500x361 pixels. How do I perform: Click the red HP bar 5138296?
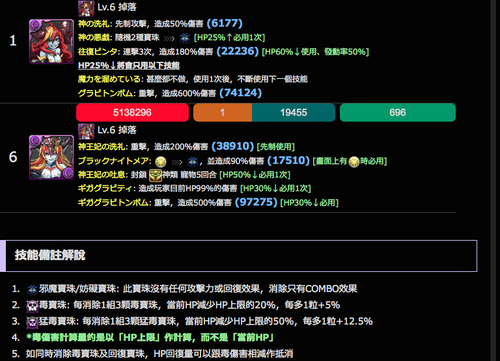(x=132, y=112)
